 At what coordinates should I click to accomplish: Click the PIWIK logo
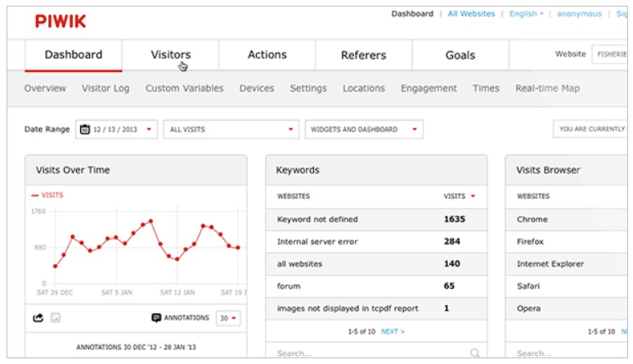click(61, 21)
